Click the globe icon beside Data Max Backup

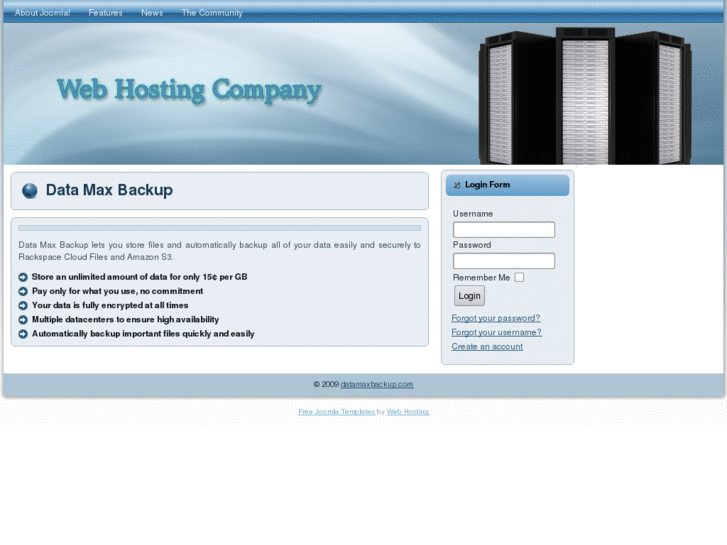[30, 191]
